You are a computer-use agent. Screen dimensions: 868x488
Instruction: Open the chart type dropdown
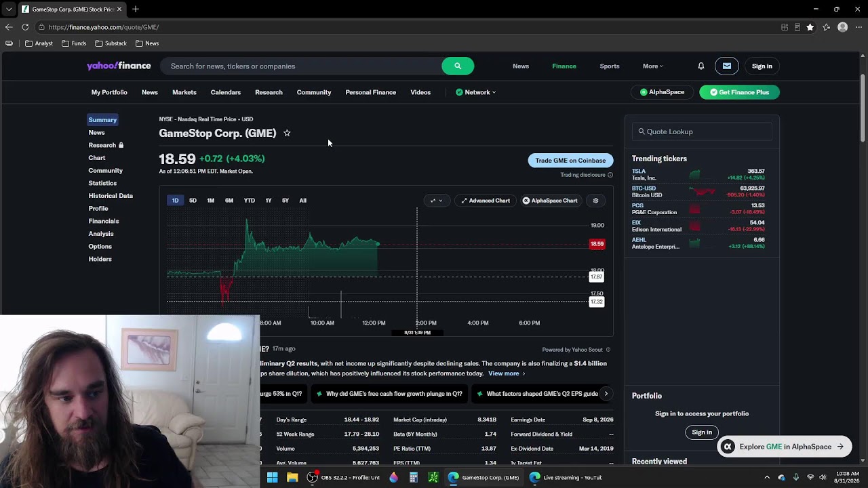(437, 201)
